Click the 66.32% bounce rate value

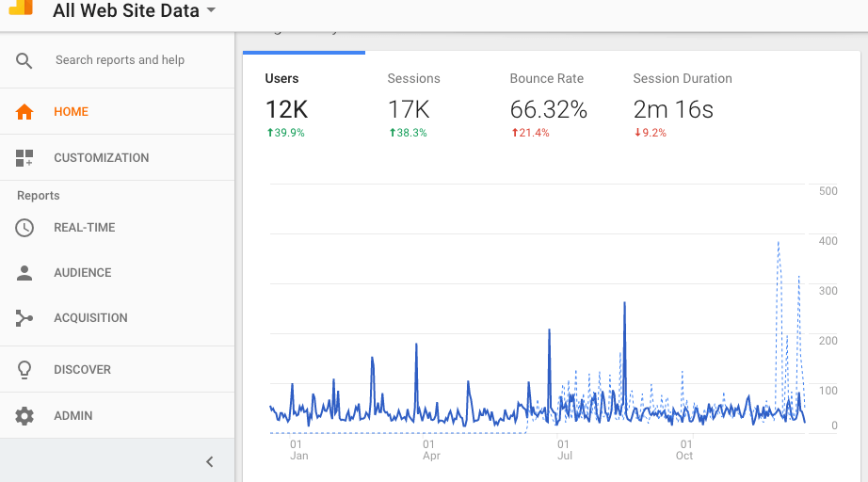coord(548,109)
